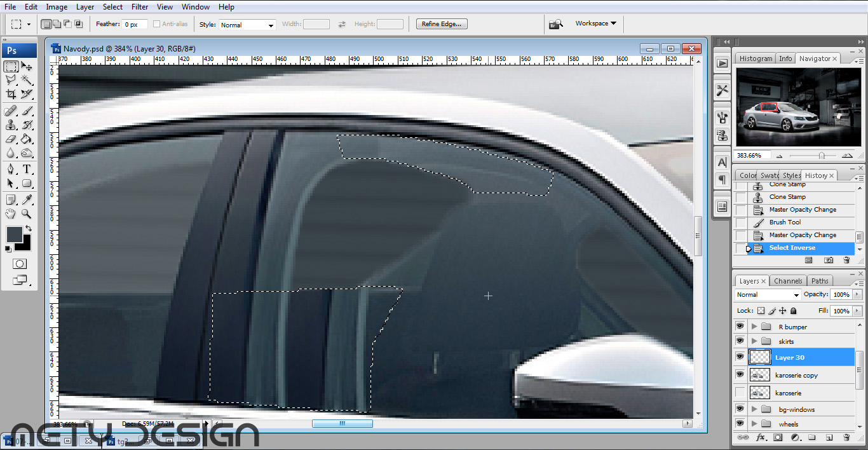Select the Path Selection tool
This screenshot has height=450, width=868.
coord(11,183)
